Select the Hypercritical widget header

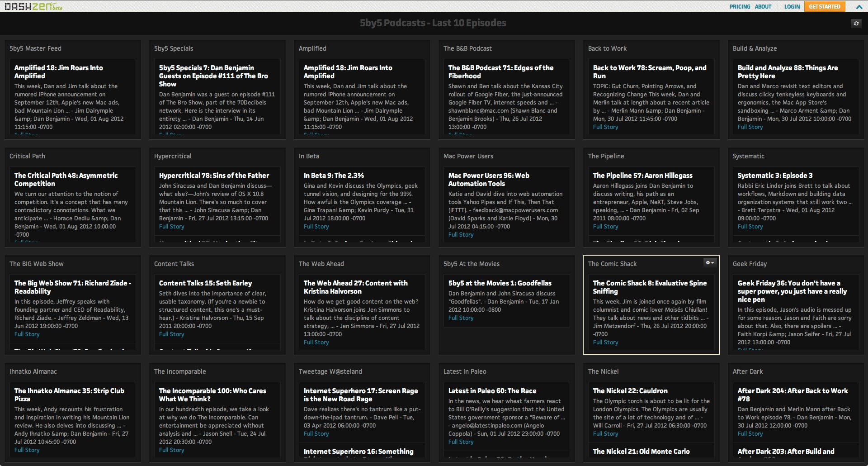click(173, 156)
